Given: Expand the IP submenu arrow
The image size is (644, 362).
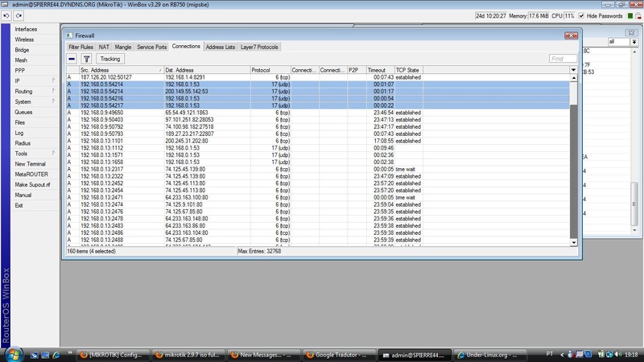Looking at the screenshot, I should point(53,80).
